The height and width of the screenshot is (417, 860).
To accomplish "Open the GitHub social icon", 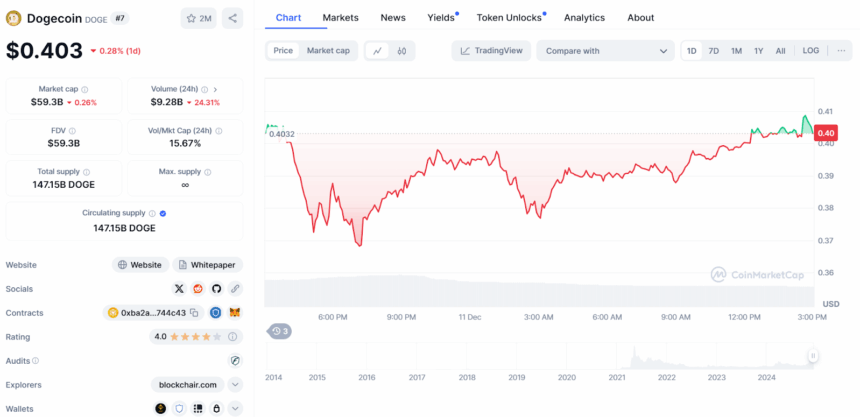I will click(216, 289).
